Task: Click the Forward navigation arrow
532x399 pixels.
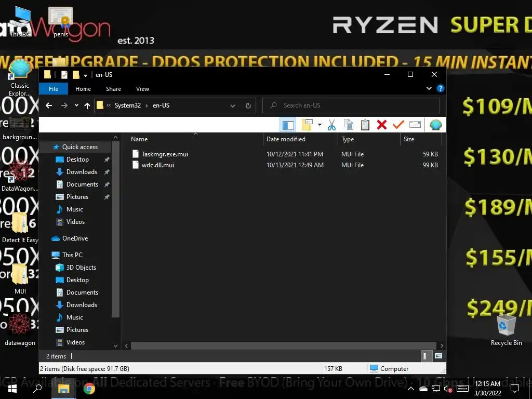Action: click(64, 105)
